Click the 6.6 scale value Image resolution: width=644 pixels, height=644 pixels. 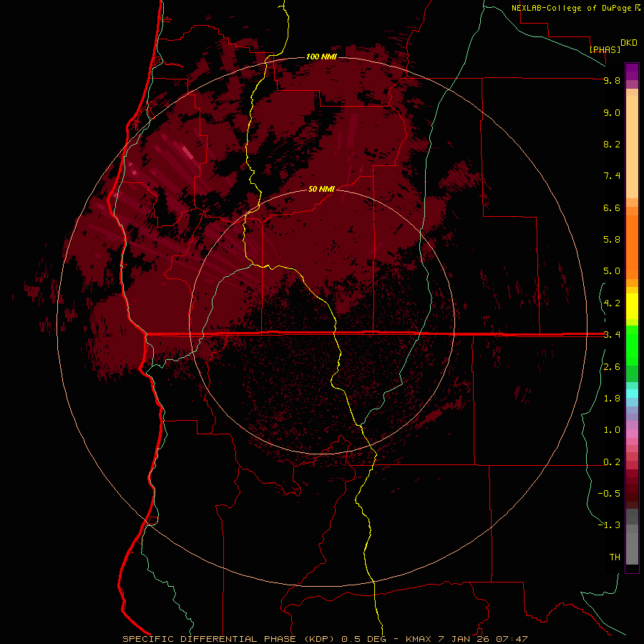coord(612,208)
